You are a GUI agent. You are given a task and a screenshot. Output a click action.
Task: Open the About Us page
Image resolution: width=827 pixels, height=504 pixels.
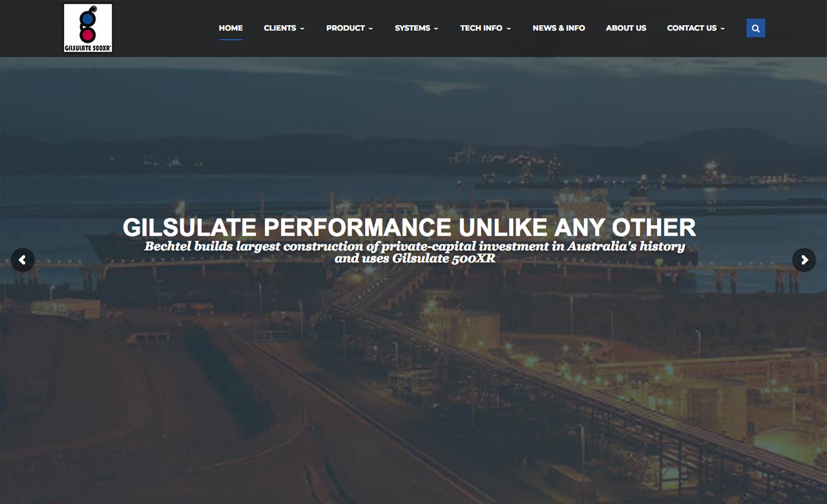[x=626, y=28]
